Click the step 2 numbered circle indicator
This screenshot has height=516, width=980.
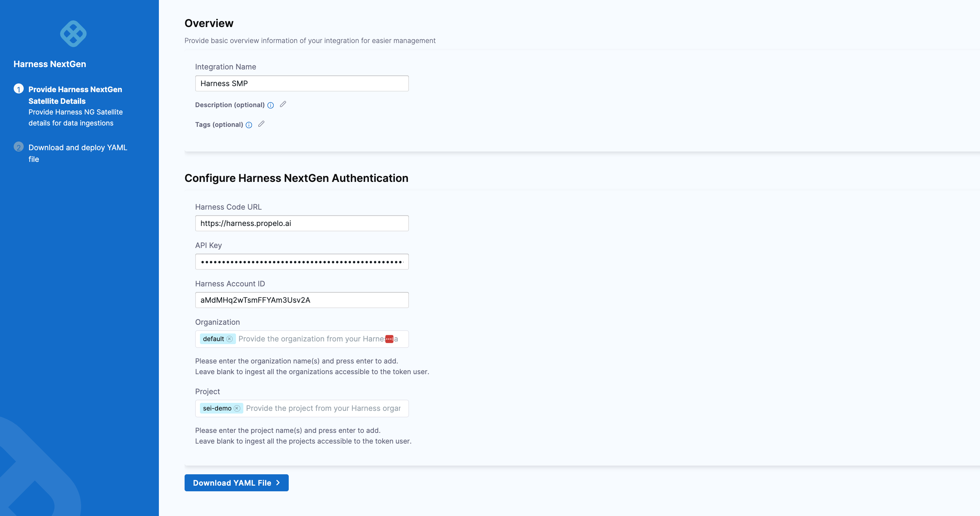click(x=19, y=147)
